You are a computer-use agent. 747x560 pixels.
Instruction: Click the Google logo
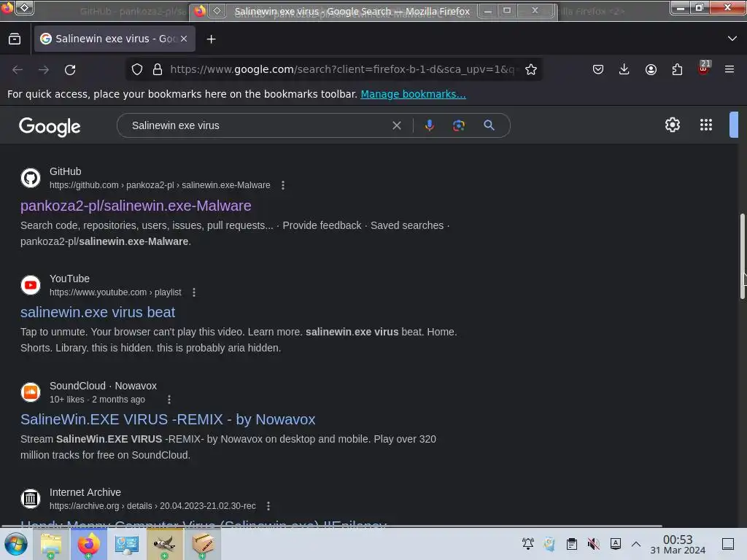pos(50,127)
